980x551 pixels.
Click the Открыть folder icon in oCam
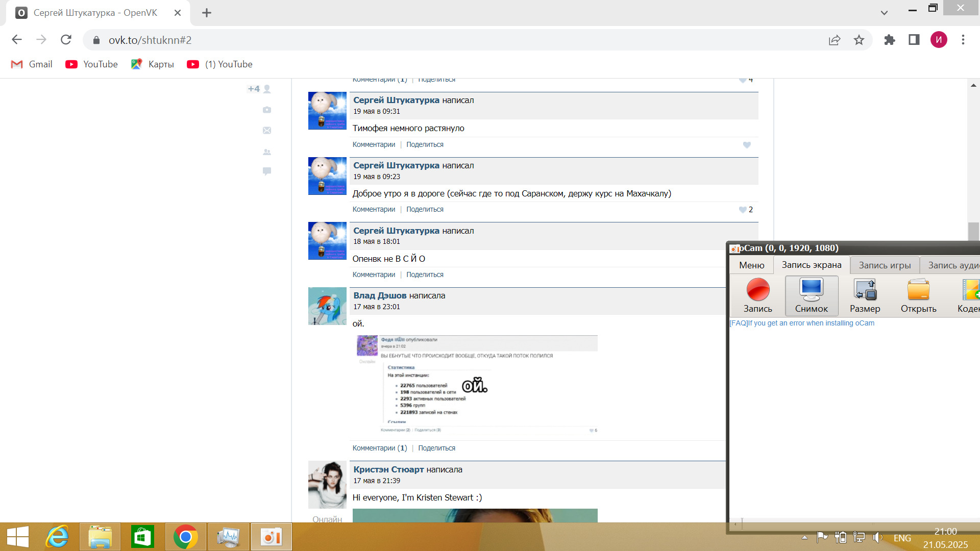918,291
